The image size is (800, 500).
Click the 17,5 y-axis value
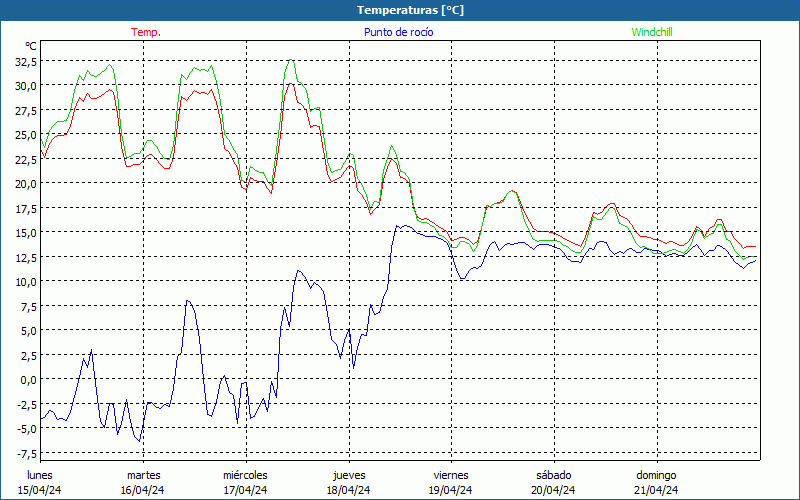26,208
